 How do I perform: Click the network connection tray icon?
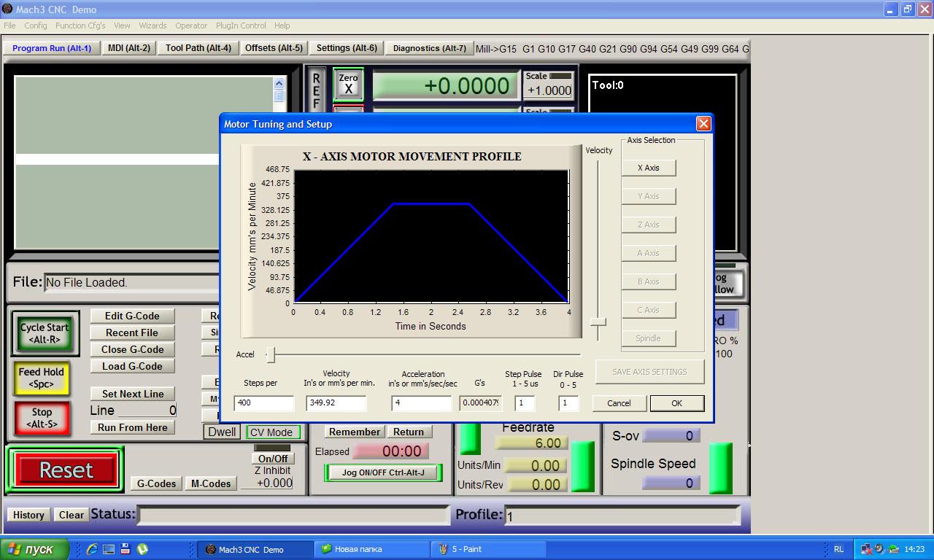coord(867,549)
